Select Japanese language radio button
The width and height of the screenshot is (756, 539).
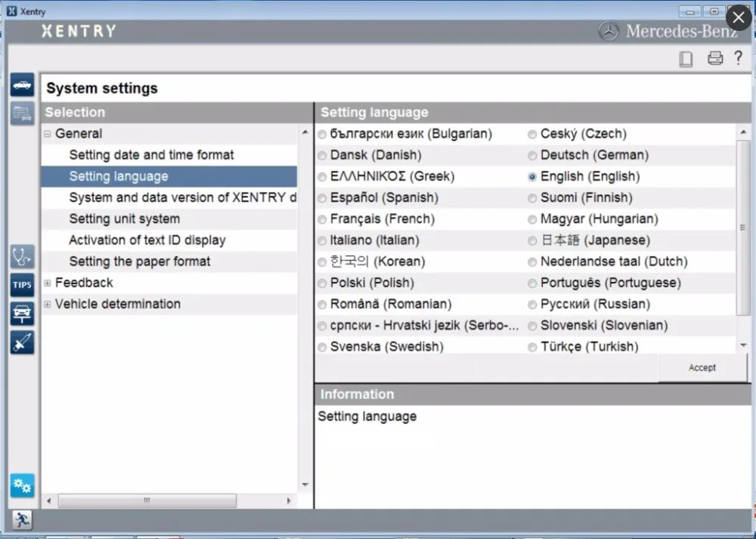pyautogui.click(x=532, y=240)
